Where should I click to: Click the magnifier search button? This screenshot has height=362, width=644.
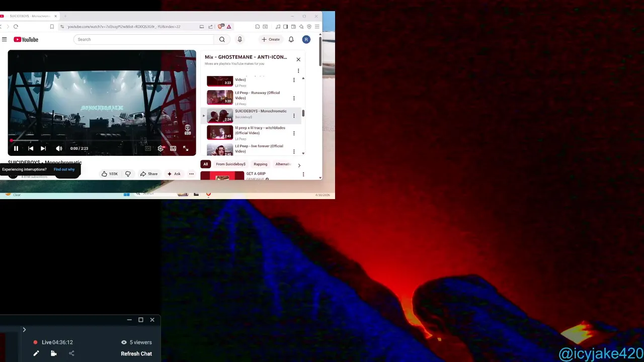point(222,39)
